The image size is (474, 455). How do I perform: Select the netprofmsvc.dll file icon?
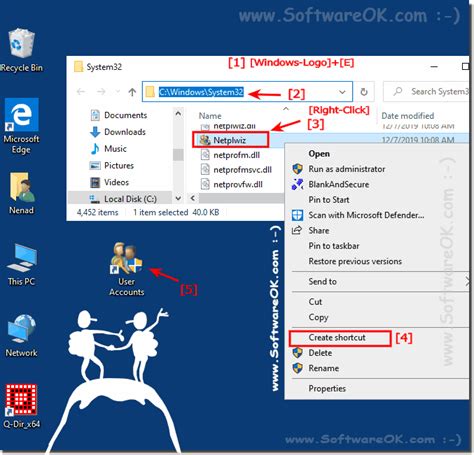[x=205, y=170]
